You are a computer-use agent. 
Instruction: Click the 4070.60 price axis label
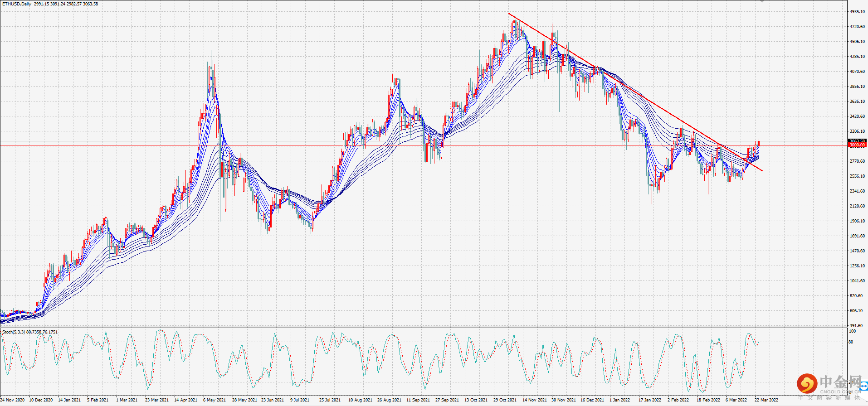857,72
